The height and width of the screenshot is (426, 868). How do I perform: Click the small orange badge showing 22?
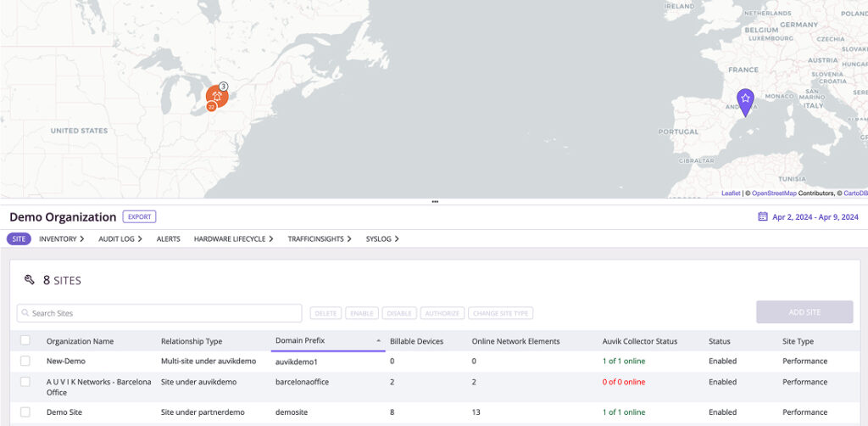pos(211,106)
